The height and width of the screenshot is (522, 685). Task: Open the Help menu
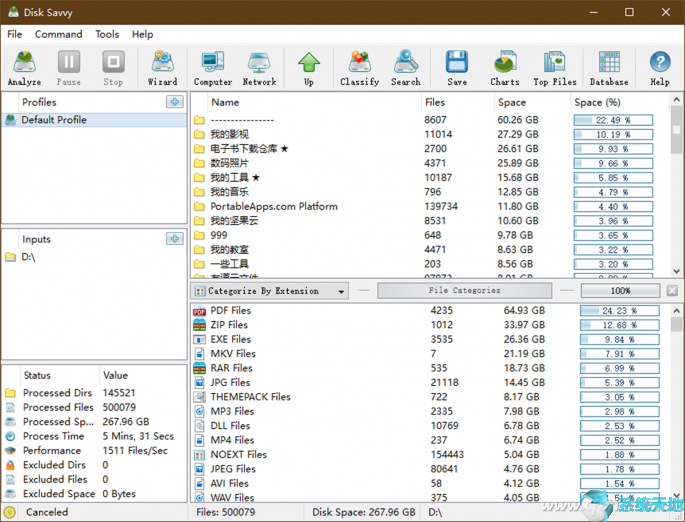point(142,34)
